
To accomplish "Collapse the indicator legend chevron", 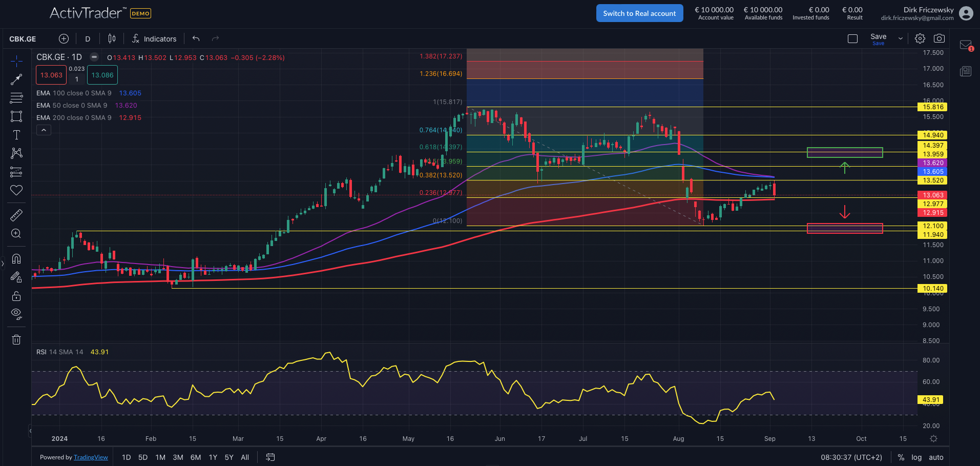I will pos(44,130).
